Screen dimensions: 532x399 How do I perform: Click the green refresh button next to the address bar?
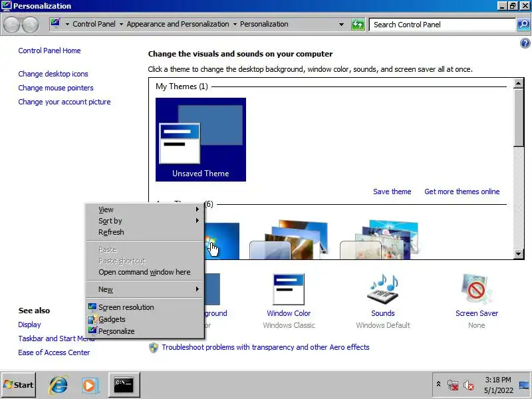pyautogui.click(x=358, y=25)
